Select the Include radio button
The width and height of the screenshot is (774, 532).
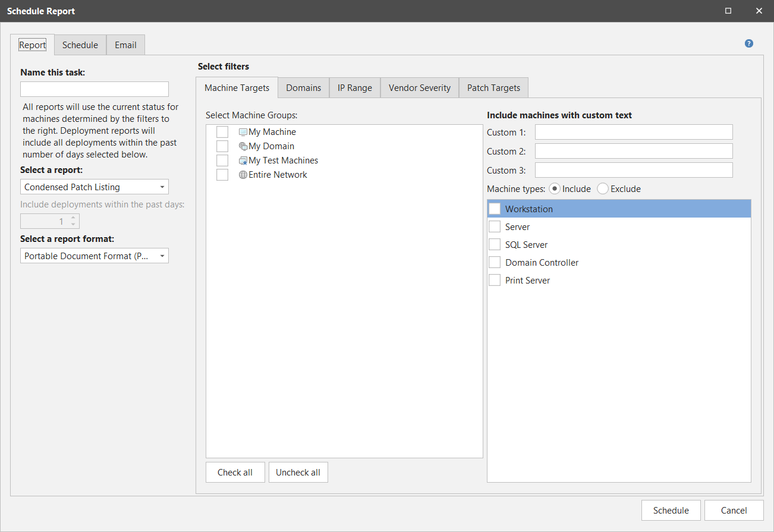pyautogui.click(x=555, y=188)
